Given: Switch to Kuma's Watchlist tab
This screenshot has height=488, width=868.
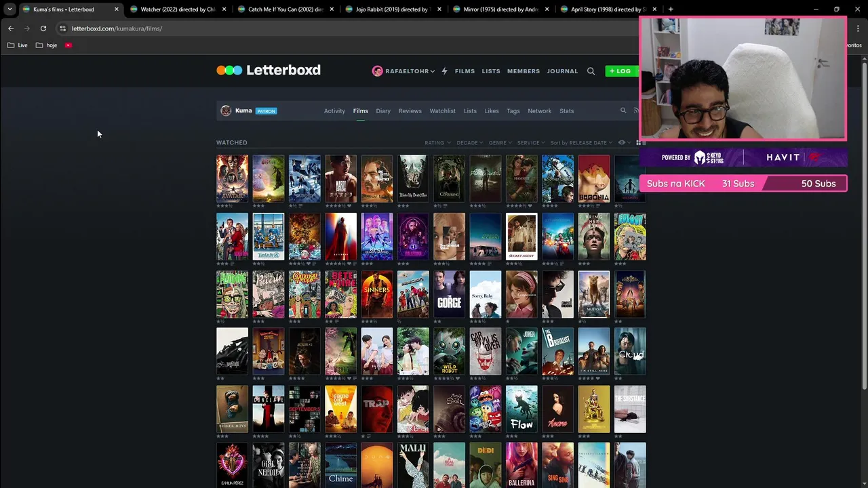Looking at the screenshot, I should click(x=442, y=111).
